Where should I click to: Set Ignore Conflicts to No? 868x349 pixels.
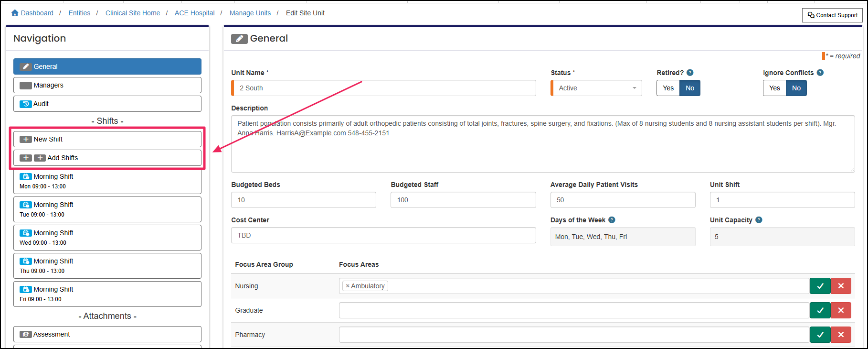796,88
